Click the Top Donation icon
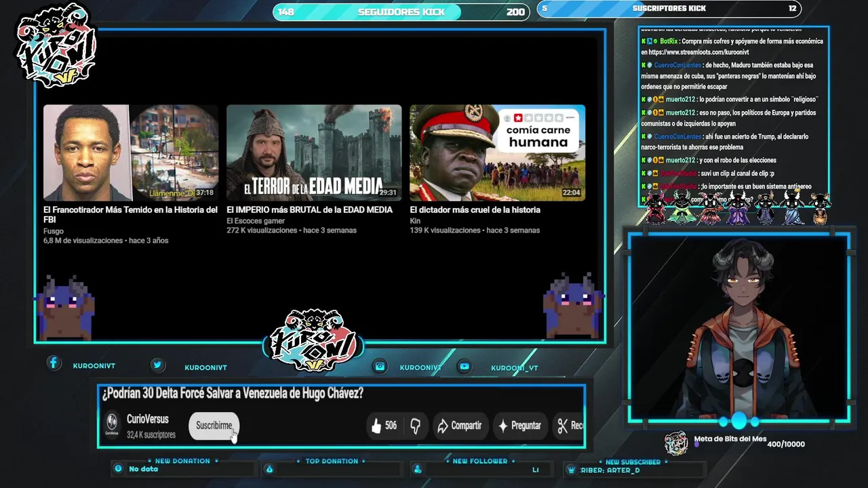The height and width of the screenshot is (488, 868). (269, 469)
